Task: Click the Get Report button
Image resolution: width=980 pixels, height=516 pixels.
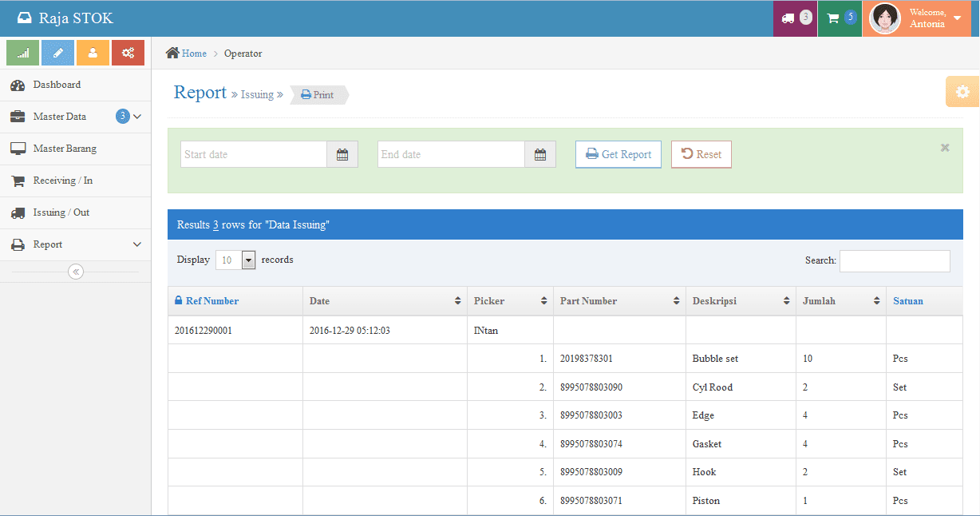Action: tap(618, 153)
